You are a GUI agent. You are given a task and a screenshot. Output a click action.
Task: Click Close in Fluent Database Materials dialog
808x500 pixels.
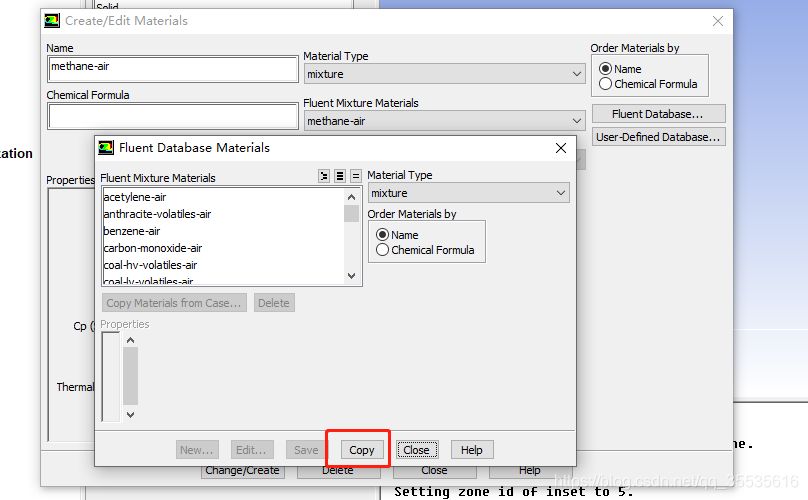point(416,450)
